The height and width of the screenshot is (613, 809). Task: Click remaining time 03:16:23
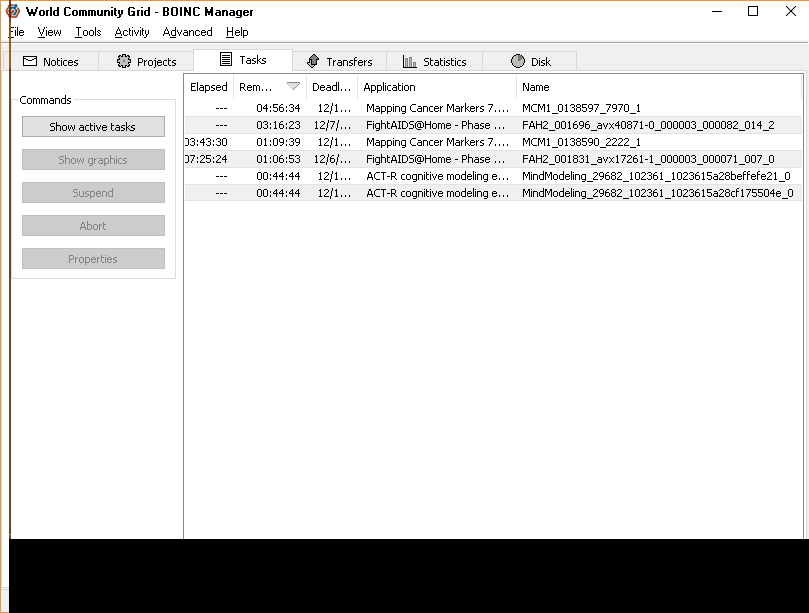pos(278,125)
